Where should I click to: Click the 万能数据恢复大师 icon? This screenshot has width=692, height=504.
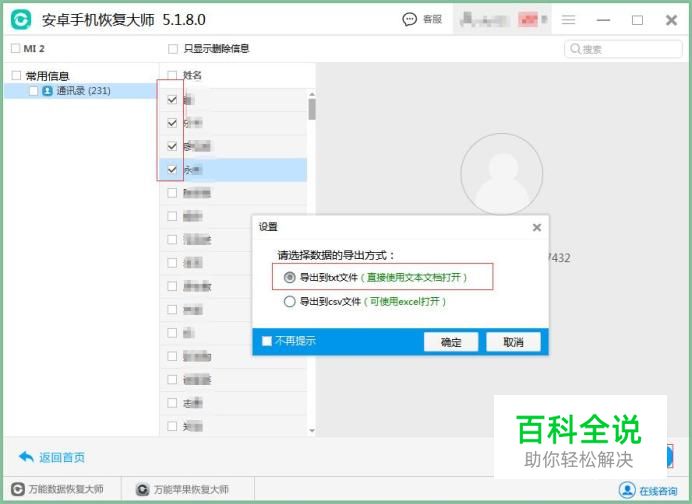[18, 489]
